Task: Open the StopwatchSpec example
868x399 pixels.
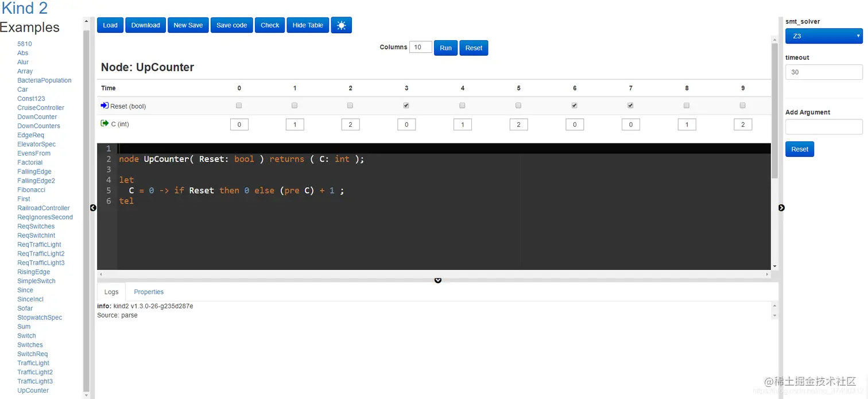Action: [x=40, y=317]
